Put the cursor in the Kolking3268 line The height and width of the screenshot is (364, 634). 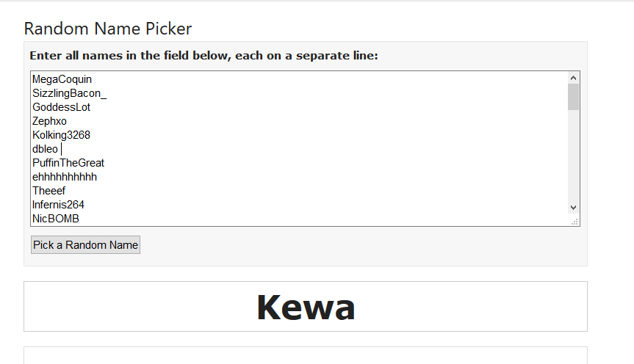coord(61,135)
